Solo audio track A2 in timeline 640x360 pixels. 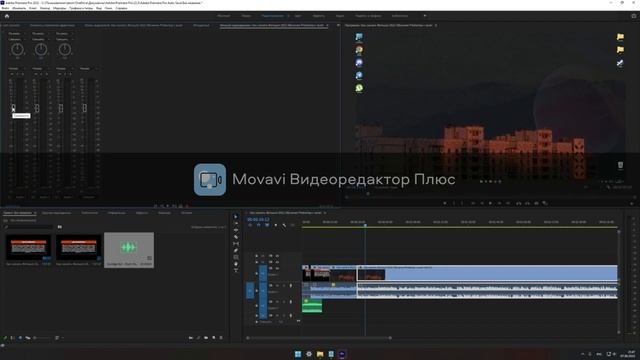pyautogui.click(x=284, y=302)
